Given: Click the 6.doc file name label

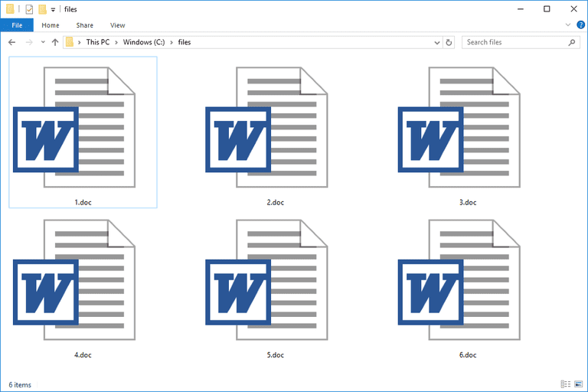Looking at the screenshot, I should click(x=468, y=354).
